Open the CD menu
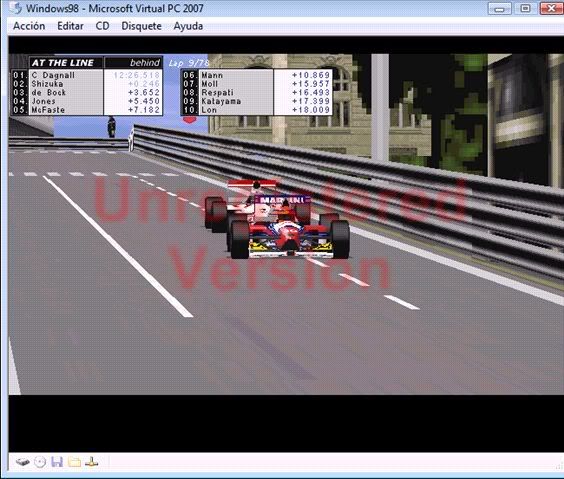Screen dimensions: 564x479 point(103,26)
